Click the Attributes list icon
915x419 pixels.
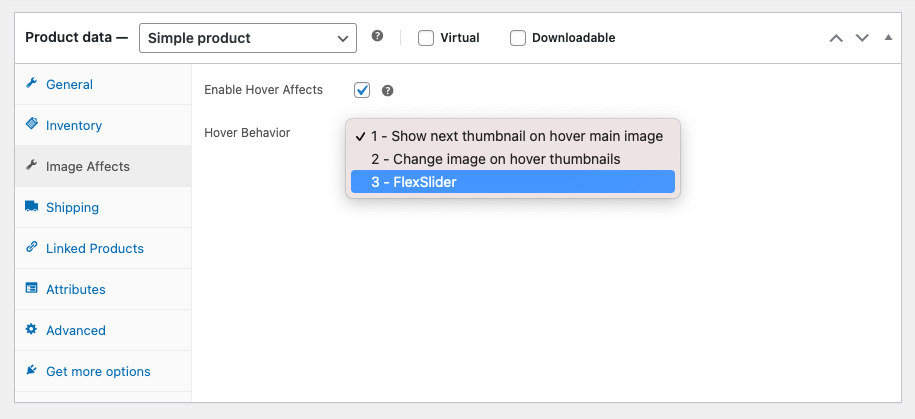32,289
